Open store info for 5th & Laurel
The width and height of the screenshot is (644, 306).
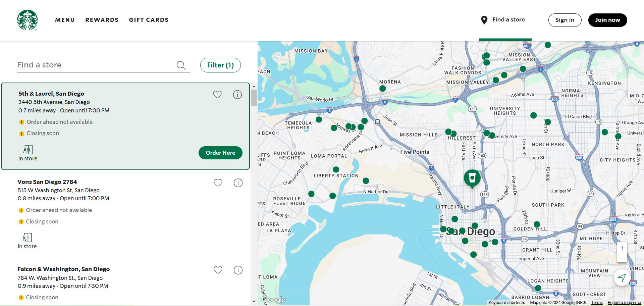click(237, 95)
